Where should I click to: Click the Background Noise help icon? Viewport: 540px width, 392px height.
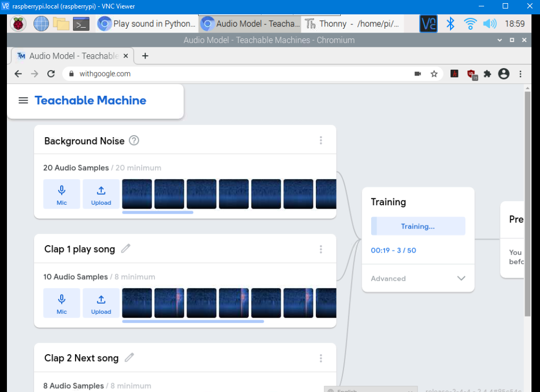coord(134,140)
